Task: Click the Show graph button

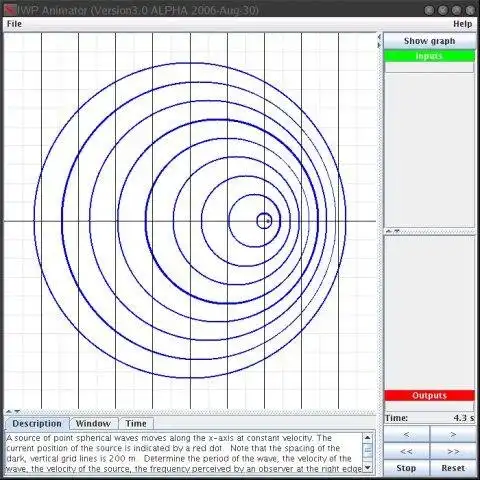Action: pyautogui.click(x=429, y=41)
